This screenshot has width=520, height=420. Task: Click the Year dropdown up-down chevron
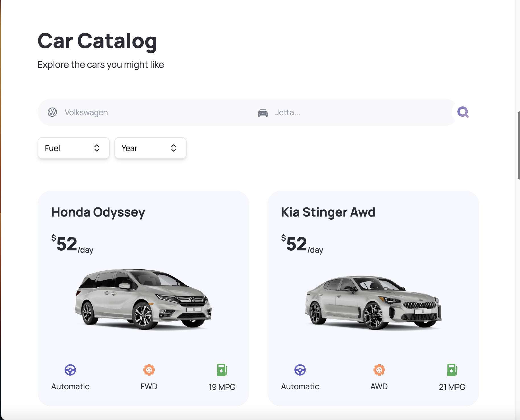pyautogui.click(x=174, y=148)
